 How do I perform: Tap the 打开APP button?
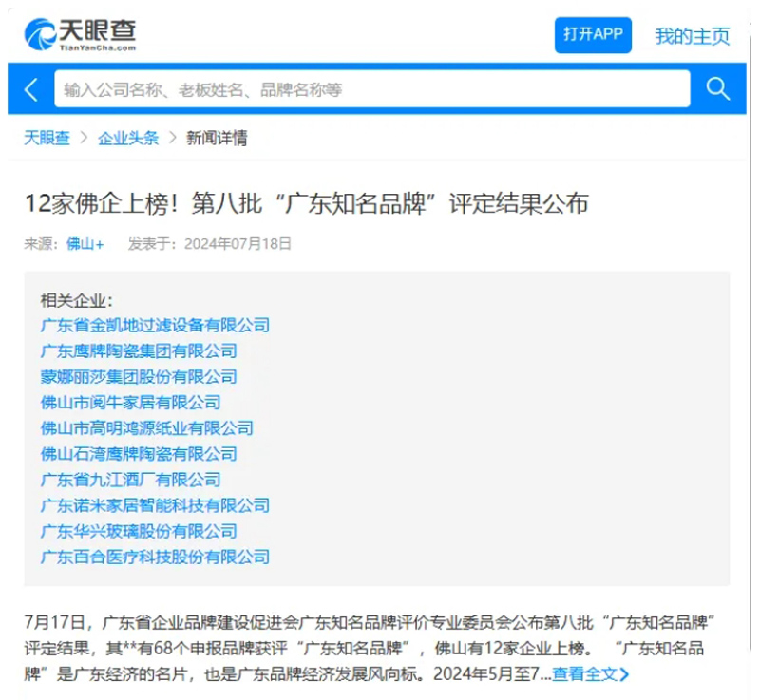[593, 35]
